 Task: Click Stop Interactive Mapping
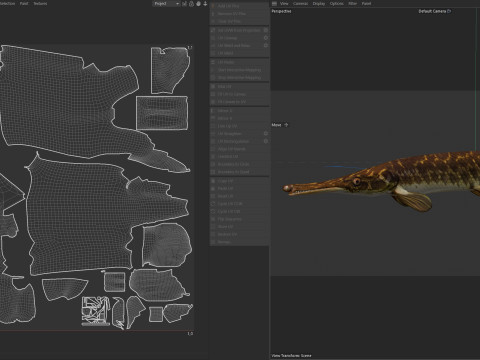pos(239,78)
